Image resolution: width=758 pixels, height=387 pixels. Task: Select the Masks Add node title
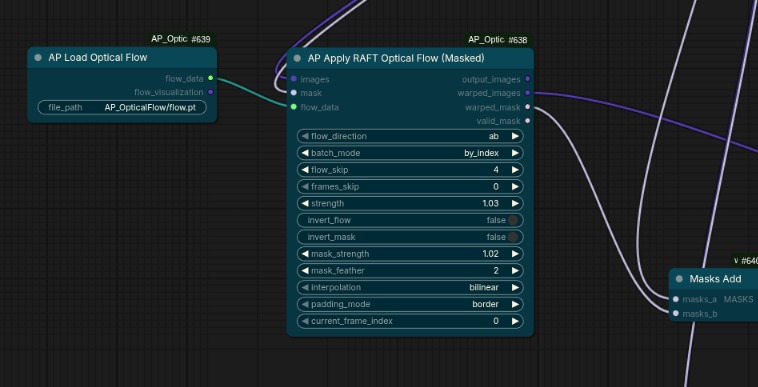coord(715,279)
